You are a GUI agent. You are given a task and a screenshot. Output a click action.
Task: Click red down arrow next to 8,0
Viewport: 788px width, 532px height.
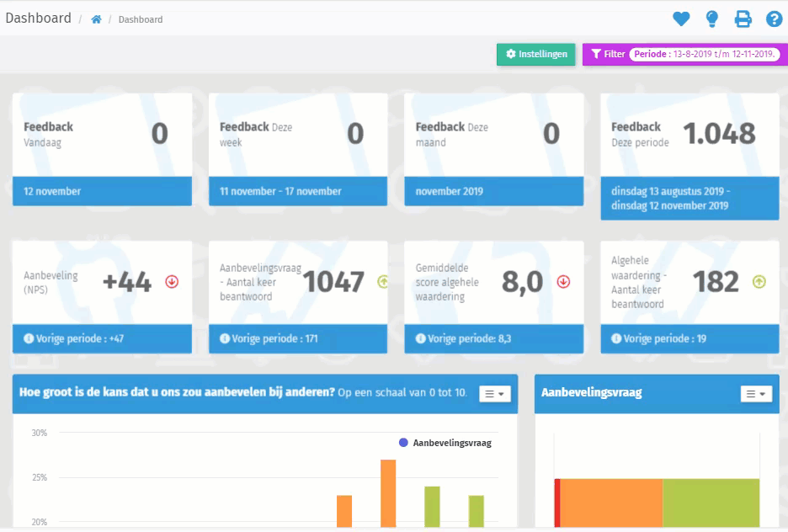coord(563,282)
